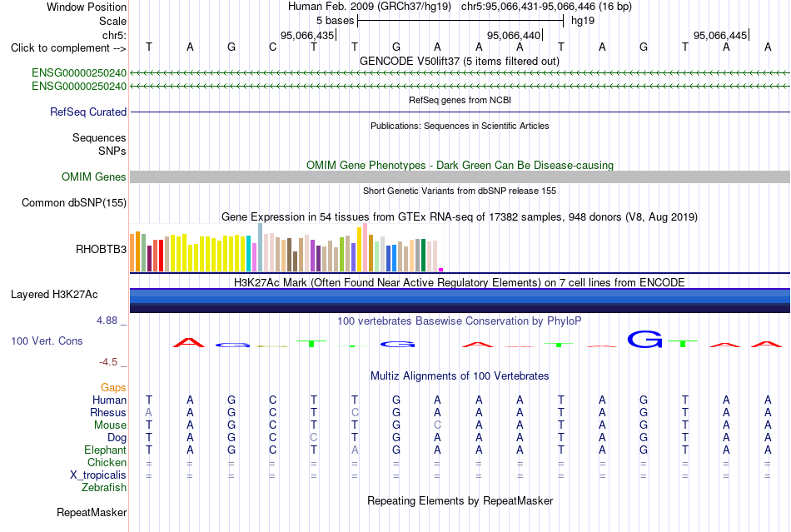
Task: Click the 'chr5:95,066,431-95,066,446 (16 bp)' position text
Action: coord(546,7)
